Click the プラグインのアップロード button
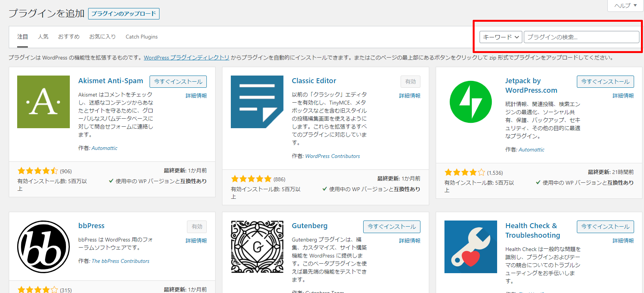The width and height of the screenshot is (644, 293). 124,14
